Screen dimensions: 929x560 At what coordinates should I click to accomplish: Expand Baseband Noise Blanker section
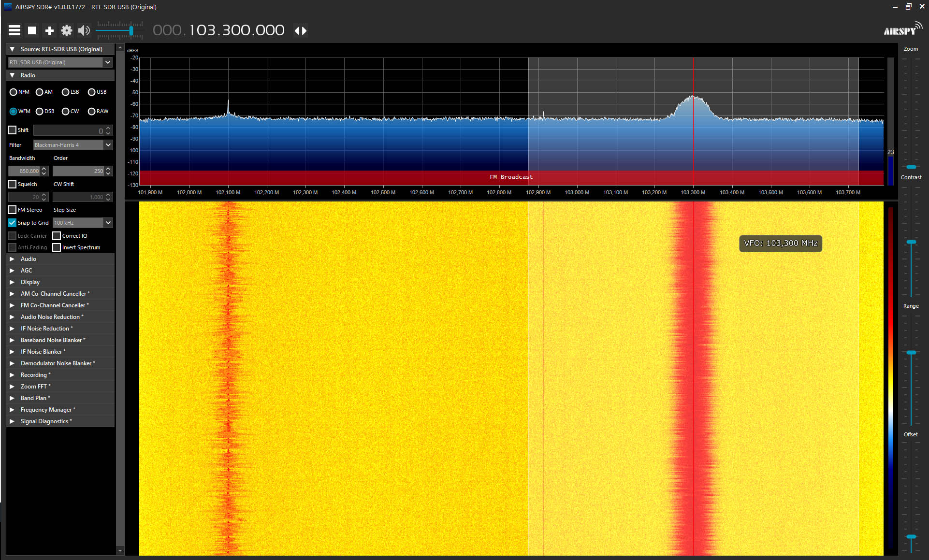[60, 340]
